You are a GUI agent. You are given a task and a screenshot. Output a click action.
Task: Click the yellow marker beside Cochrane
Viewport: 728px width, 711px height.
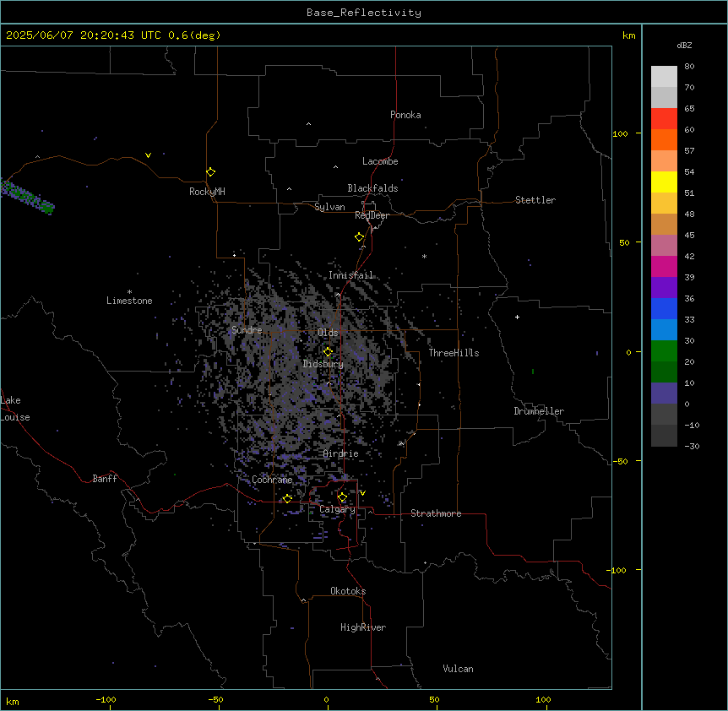pyautogui.click(x=288, y=498)
